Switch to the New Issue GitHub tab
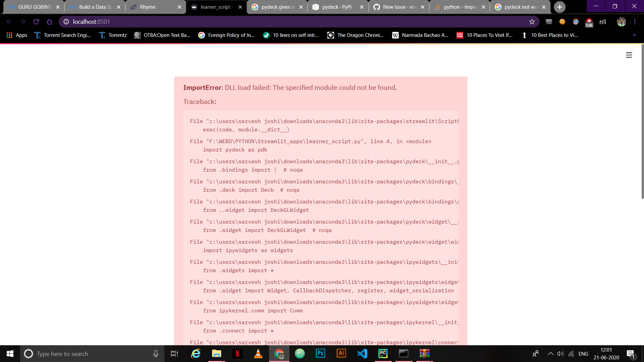This screenshot has height=362, width=644. 399,7
